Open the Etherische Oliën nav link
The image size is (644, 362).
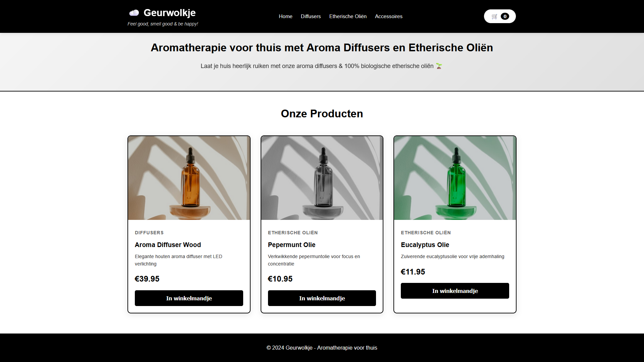pos(348,16)
